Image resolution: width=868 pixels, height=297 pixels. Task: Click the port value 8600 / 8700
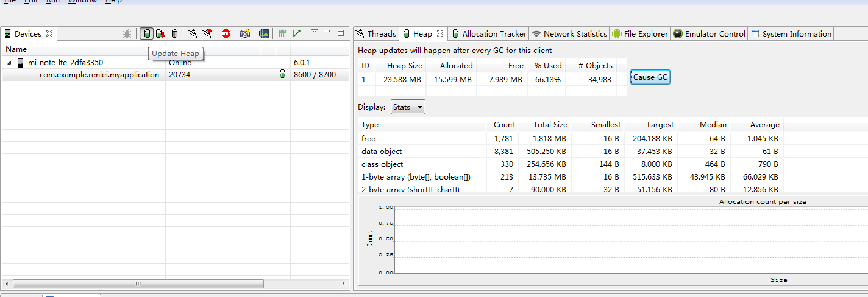point(315,75)
